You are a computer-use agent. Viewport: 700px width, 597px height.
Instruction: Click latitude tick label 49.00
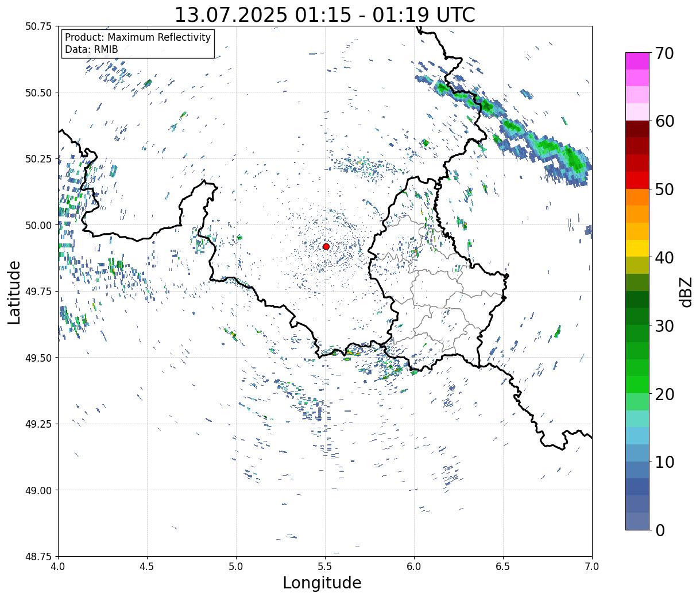pos(38,490)
